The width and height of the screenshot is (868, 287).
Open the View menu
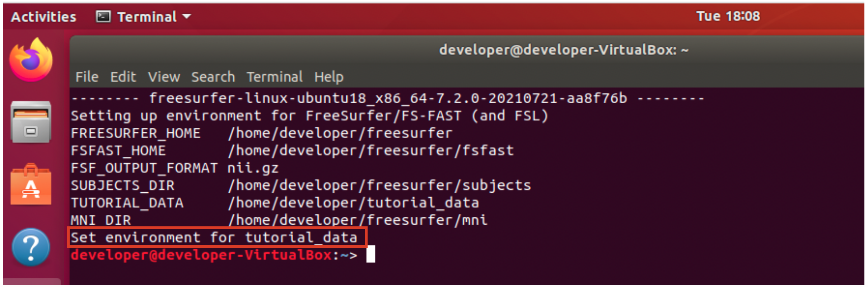pyautogui.click(x=164, y=77)
